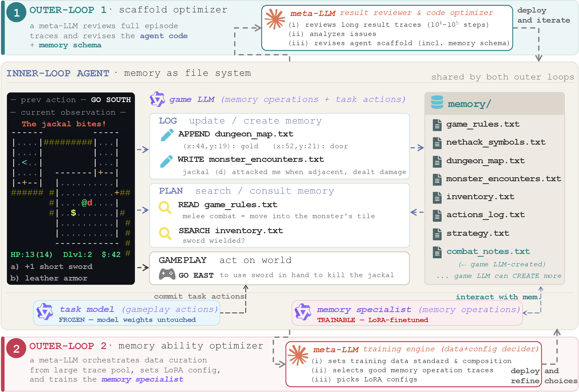The image size is (579, 392).
Task: Click the shared by both outer loops note
Action: pyautogui.click(x=503, y=77)
